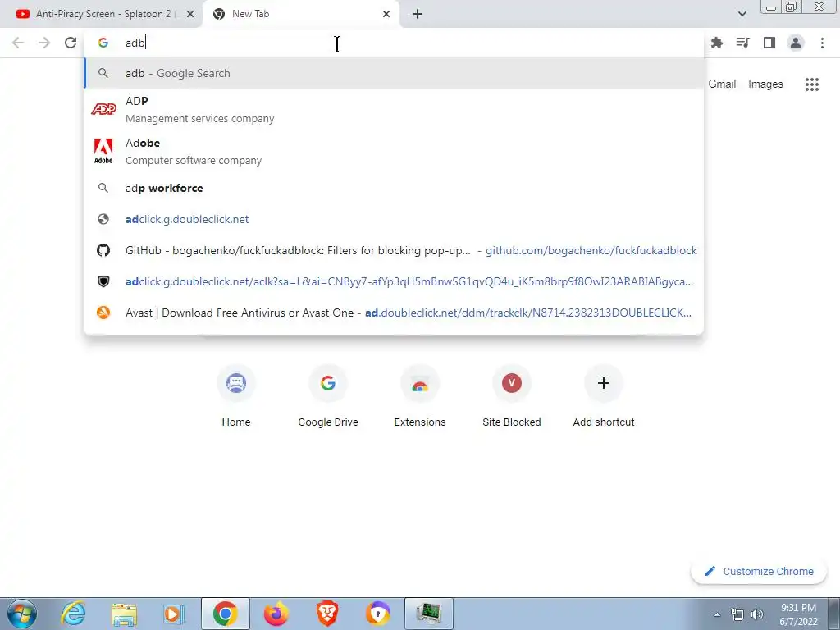This screenshot has width=840, height=630.
Task: Switch to Anti-Piracy Screen Splatoon tab
Action: pyautogui.click(x=102, y=15)
